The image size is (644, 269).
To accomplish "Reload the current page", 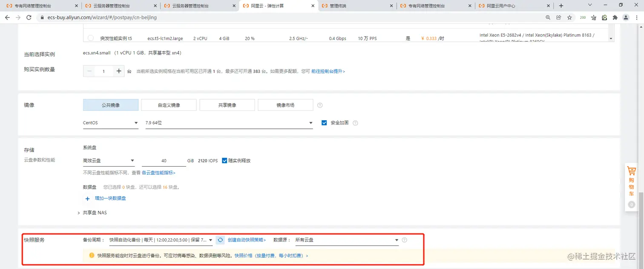I will [x=29, y=17].
